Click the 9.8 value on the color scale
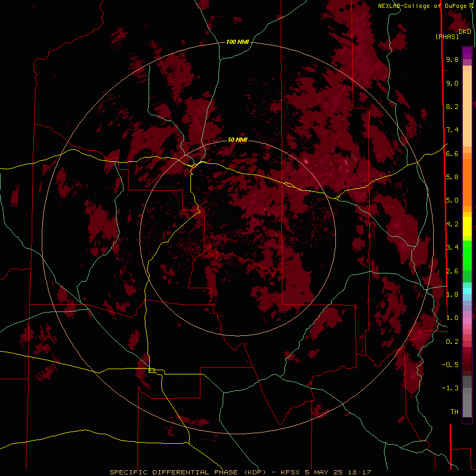 [452, 60]
